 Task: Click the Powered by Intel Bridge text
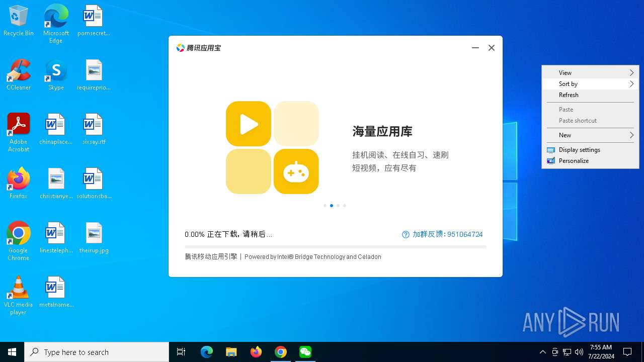[313, 257]
